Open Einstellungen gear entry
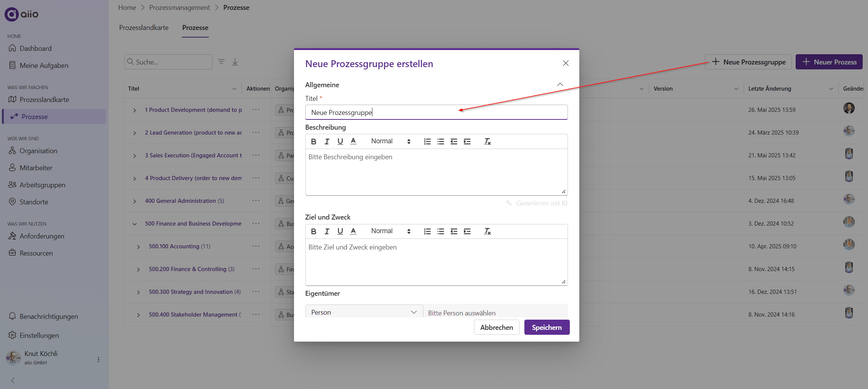Image resolution: width=868 pixels, height=389 pixels. tap(39, 335)
